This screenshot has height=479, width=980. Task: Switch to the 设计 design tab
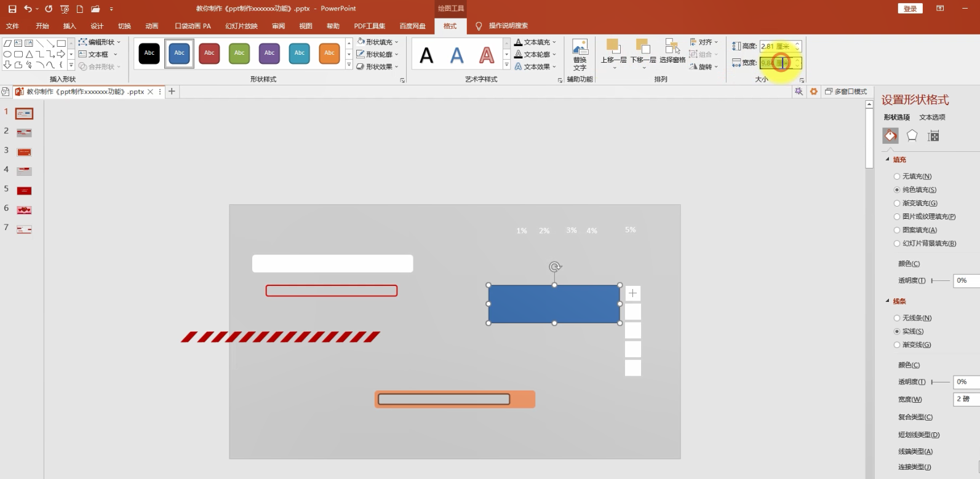tap(97, 26)
